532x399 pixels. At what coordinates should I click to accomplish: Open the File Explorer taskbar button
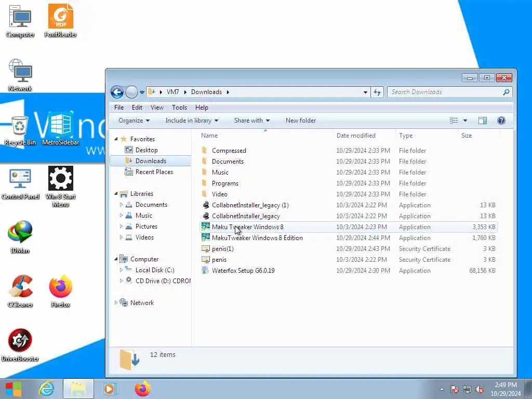[78, 389]
